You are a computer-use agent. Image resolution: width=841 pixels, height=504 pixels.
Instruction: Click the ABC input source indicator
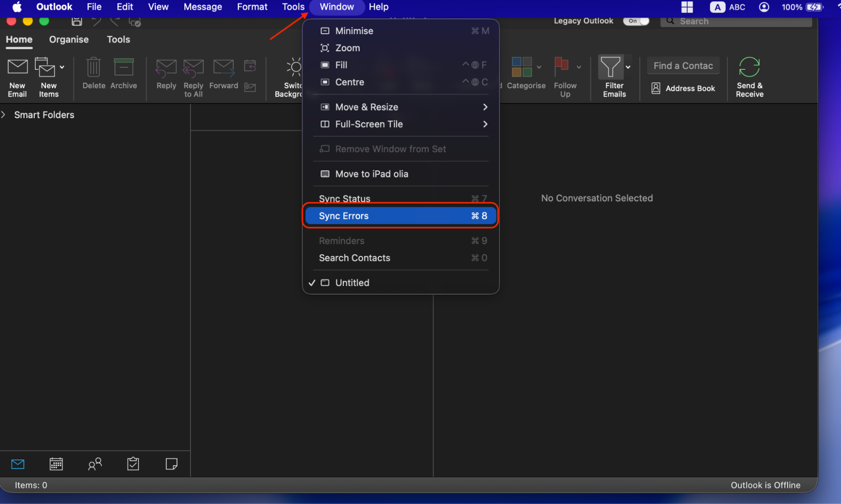tap(727, 7)
